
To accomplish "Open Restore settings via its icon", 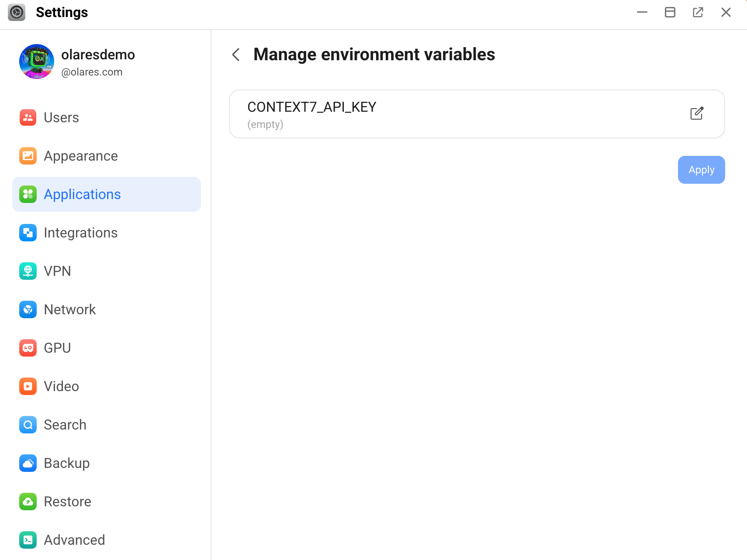I will pos(28,501).
